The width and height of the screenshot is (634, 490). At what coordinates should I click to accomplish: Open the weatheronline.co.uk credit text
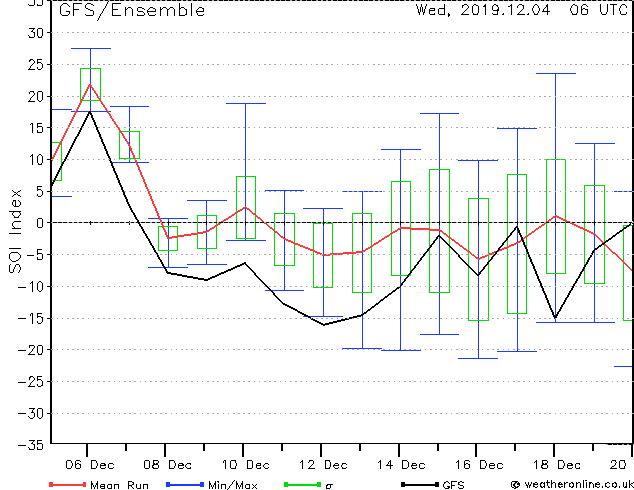click(x=572, y=484)
